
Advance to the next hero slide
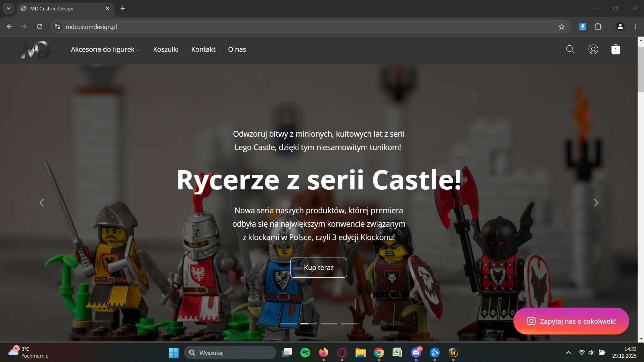point(596,203)
